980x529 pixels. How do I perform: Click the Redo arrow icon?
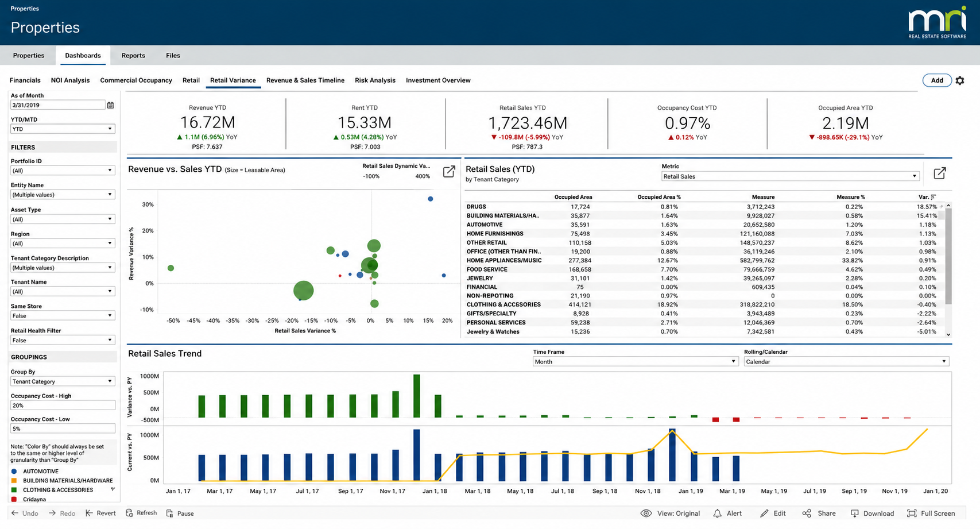[52, 513]
